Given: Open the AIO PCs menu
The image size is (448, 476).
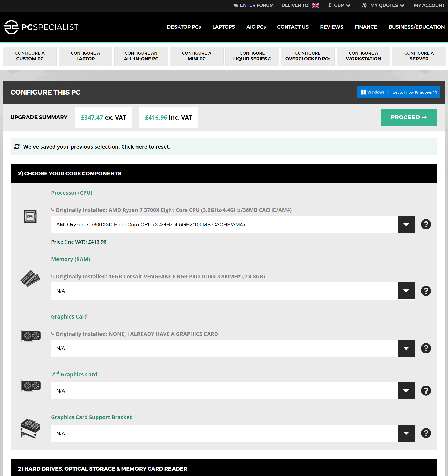Looking at the screenshot, I should 256,27.
